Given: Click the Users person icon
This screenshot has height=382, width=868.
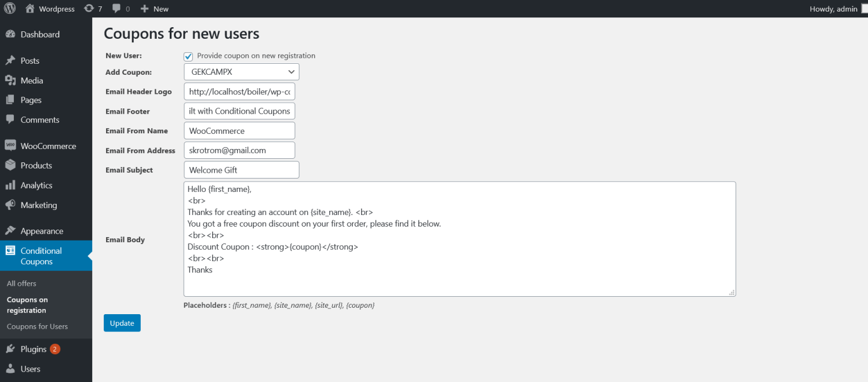Looking at the screenshot, I should pyautogui.click(x=10, y=369).
